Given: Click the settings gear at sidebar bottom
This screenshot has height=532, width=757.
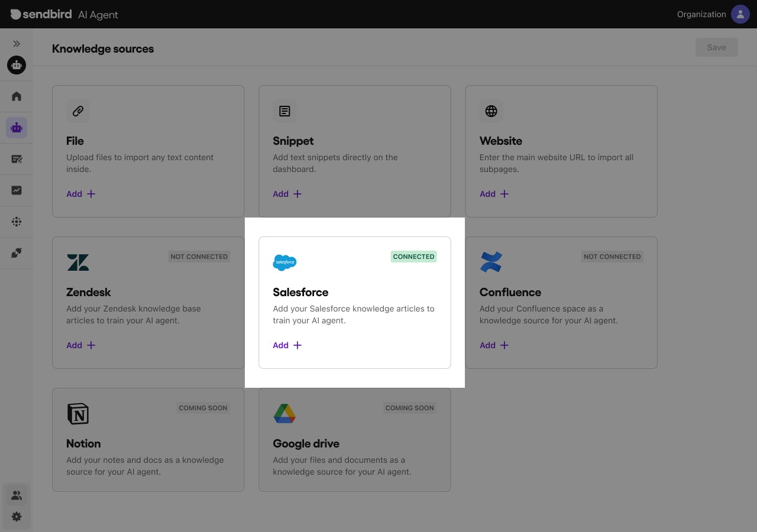Looking at the screenshot, I should [16, 517].
